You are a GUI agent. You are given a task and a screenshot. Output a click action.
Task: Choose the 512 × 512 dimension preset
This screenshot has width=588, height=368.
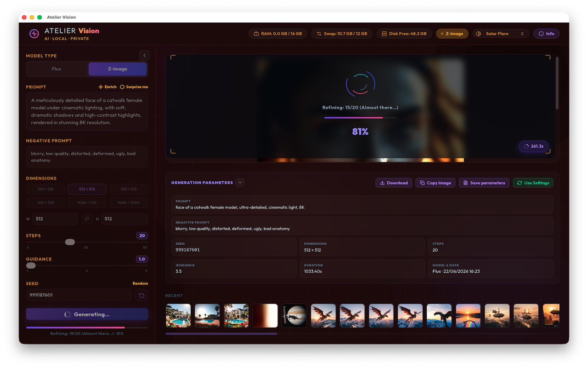coord(87,189)
